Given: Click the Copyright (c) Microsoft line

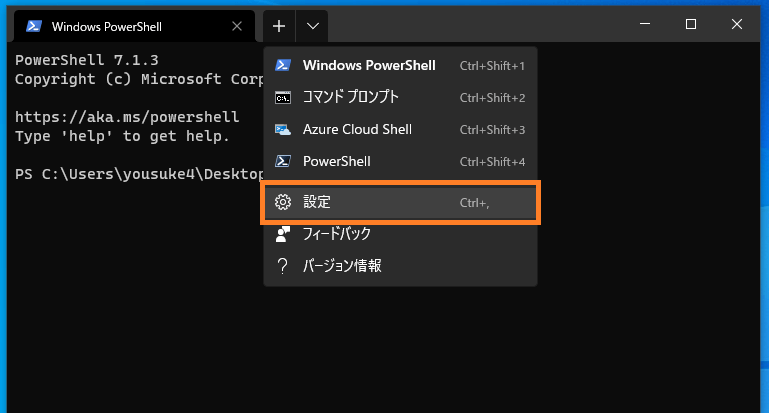Looking at the screenshot, I should [x=139, y=79].
